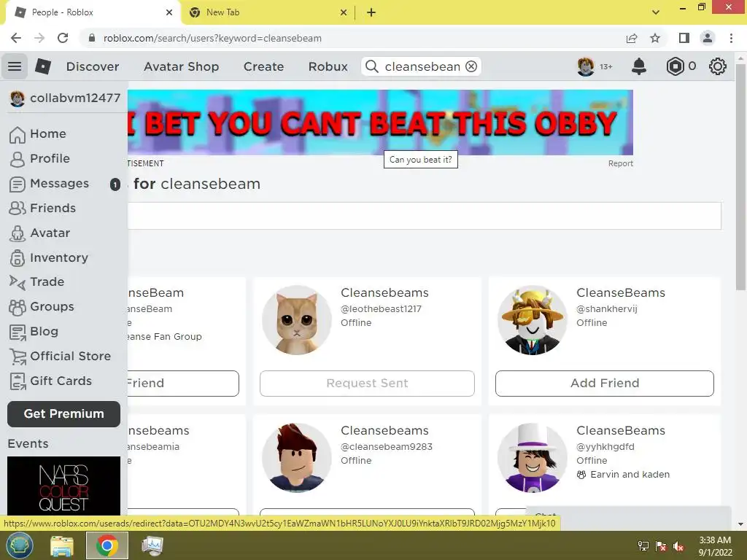This screenshot has height=560, width=747.
Task: Open CleanseBeams @shankhervij avatar
Action: pyautogui.click(x=532, y=320)
